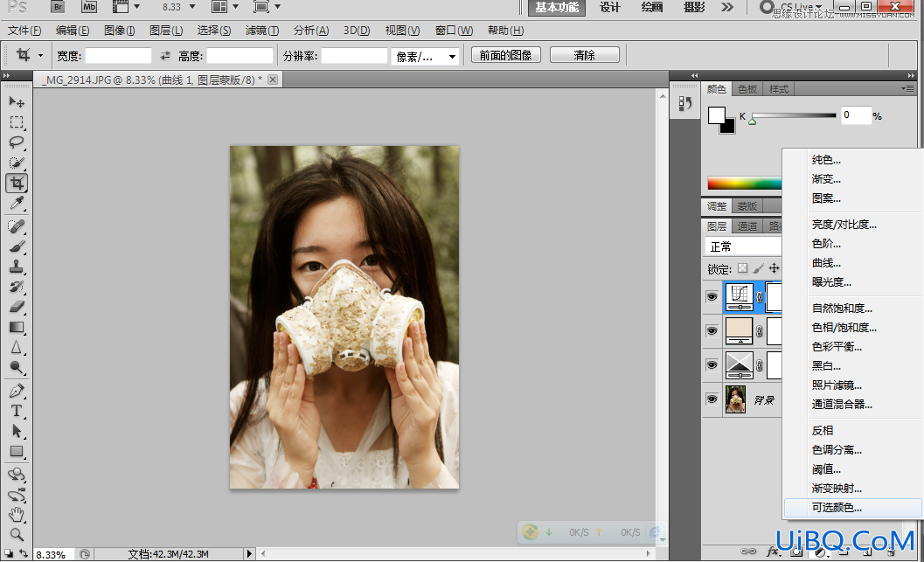The width and height of the screenshot is (924, 562).
Task: Open the zoom level 8.33 dropdown
Action: (x=192, y=6)
